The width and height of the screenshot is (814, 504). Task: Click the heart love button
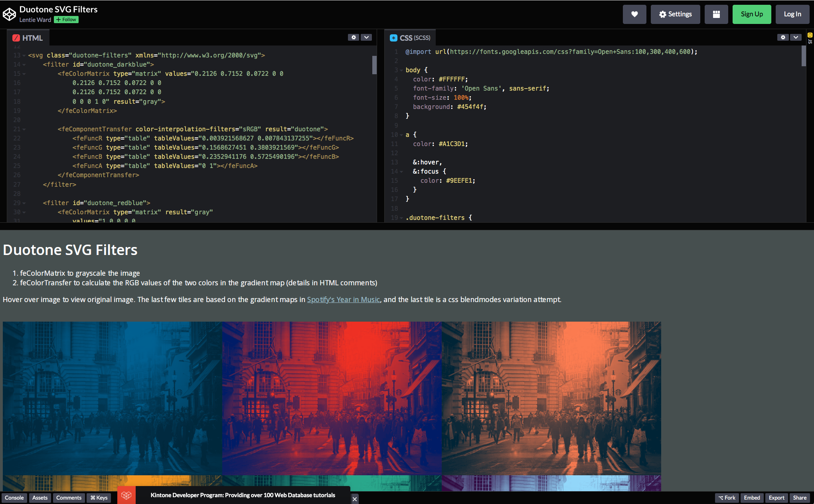coord(634,14)
